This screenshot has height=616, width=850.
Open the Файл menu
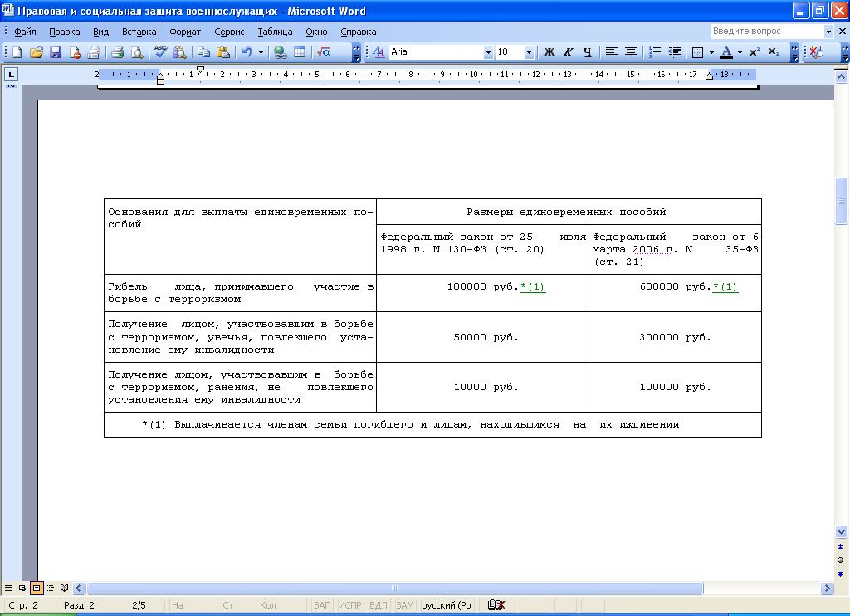click(25, 32)
